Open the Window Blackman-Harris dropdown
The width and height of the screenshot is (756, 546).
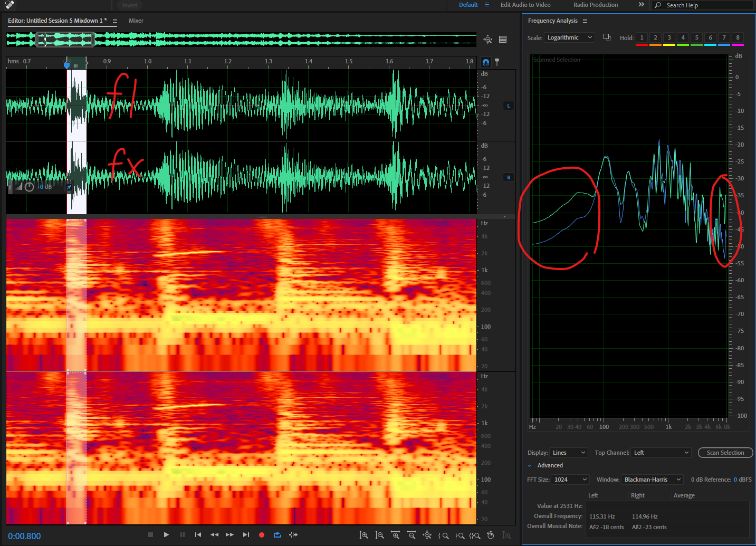point(652,480)
